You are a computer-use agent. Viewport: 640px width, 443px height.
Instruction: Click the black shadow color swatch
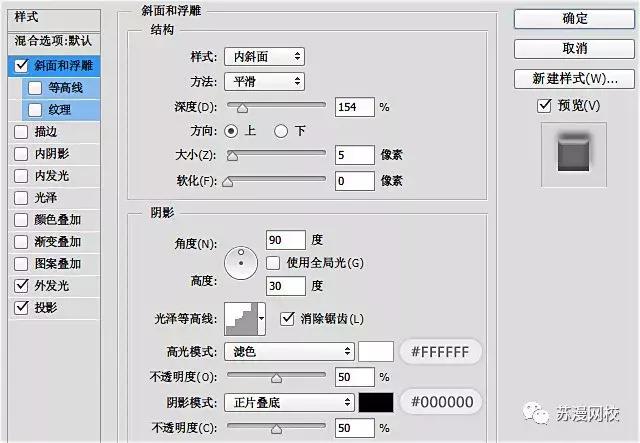(x=376, y=403)
